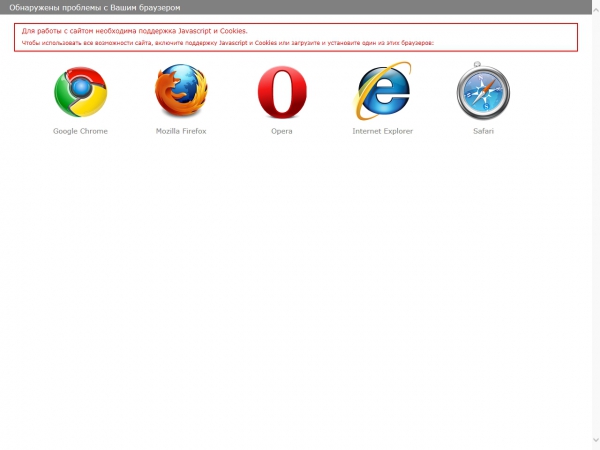Click the red Opera browser icon

pos(282,92)
